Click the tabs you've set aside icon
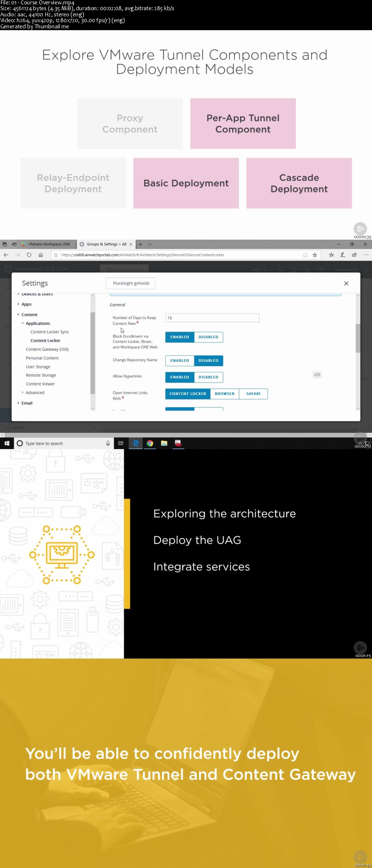 coord(4,244)
